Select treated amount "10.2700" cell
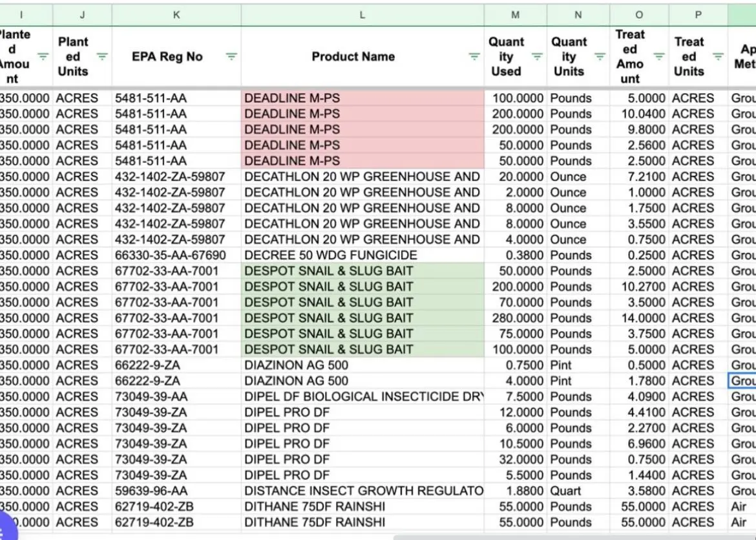 tap(639, 286)
